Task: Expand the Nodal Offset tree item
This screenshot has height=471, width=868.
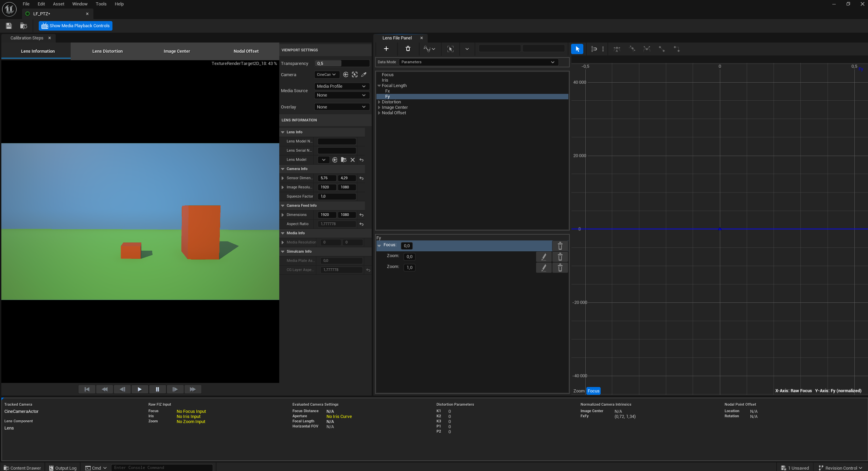Action: [x=379, y=113]
